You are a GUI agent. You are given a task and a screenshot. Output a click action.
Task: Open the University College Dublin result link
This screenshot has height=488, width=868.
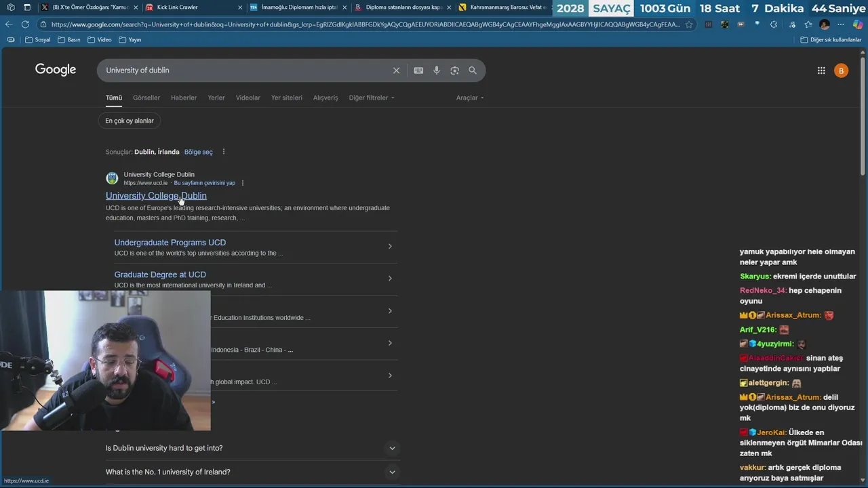(x=156, y=196)
